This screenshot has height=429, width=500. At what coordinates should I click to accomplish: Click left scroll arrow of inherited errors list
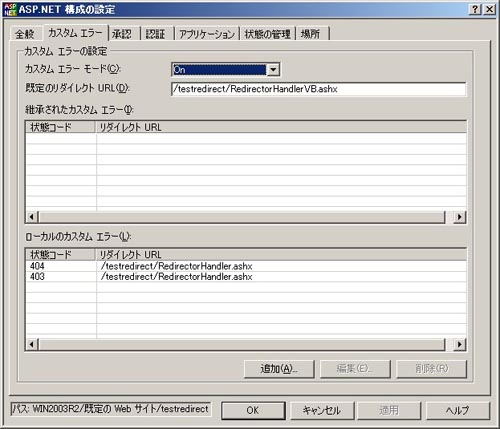(32, 217)
